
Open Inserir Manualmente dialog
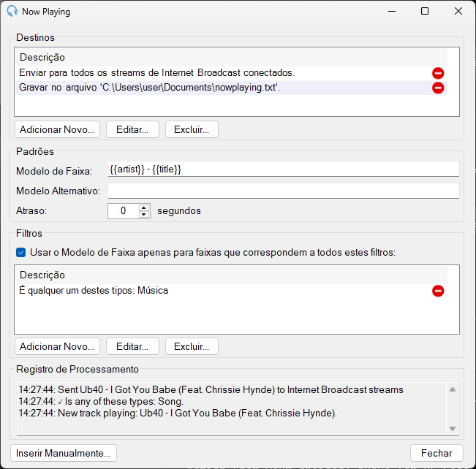64,453
